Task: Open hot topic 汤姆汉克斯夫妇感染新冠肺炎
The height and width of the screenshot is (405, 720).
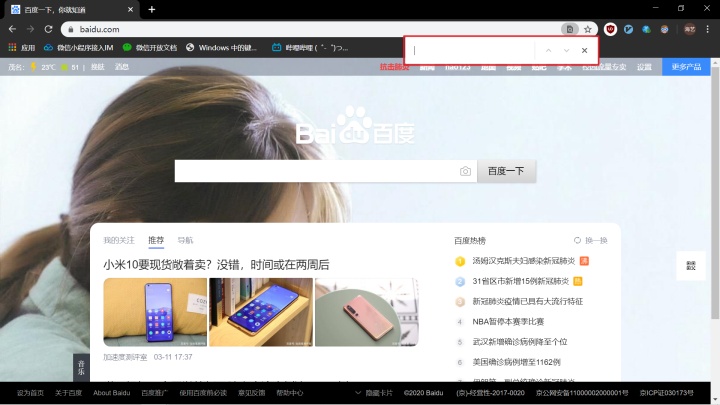Action: pos(523,261)
